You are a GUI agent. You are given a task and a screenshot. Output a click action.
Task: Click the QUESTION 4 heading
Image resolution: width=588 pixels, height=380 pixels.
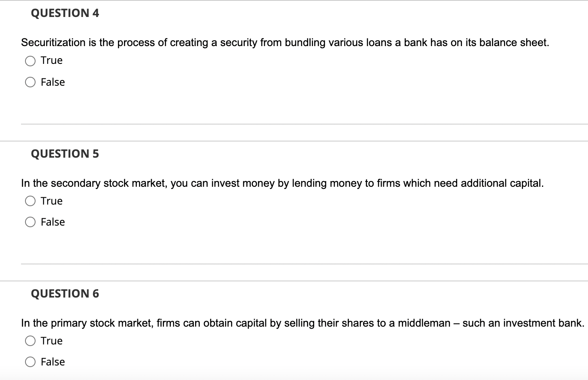click(64, 13)
